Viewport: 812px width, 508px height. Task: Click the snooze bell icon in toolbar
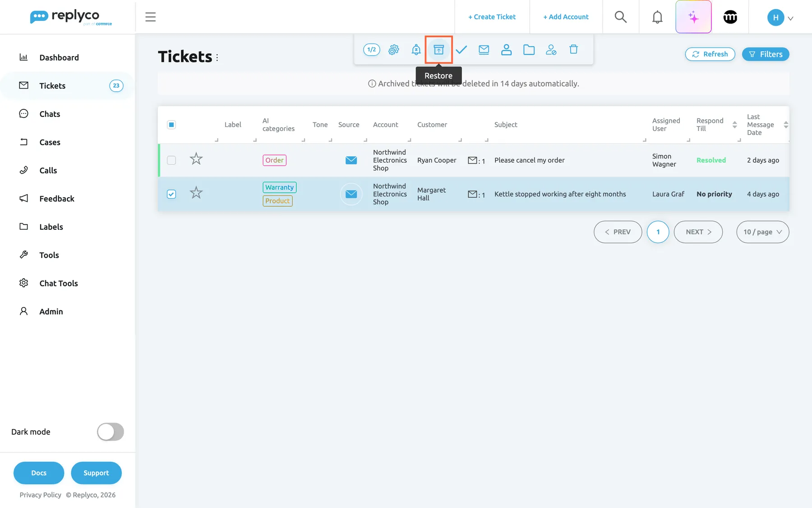coord(416,50)
